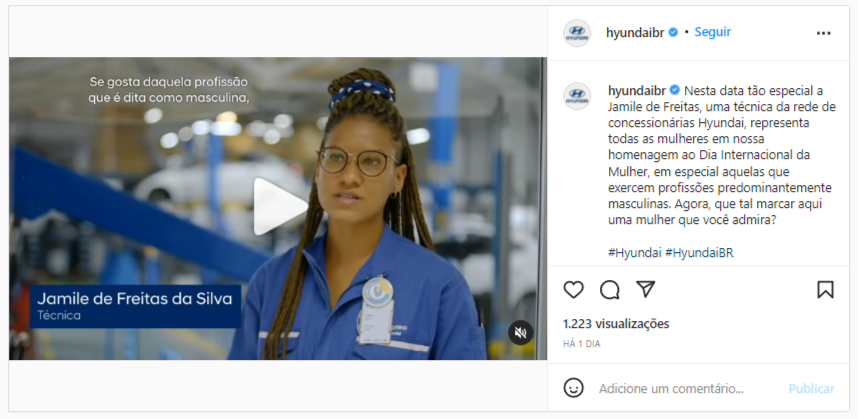Like the post with the heart icon
Screen dimensions: 858x419
pyautogui.click(x=573, y=290)
